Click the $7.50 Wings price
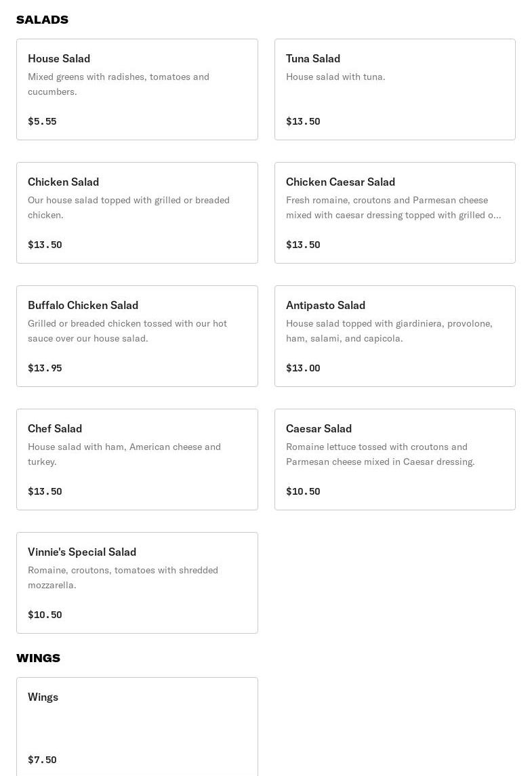The width and height of the screenshot is (532, 776). [42, 760]
